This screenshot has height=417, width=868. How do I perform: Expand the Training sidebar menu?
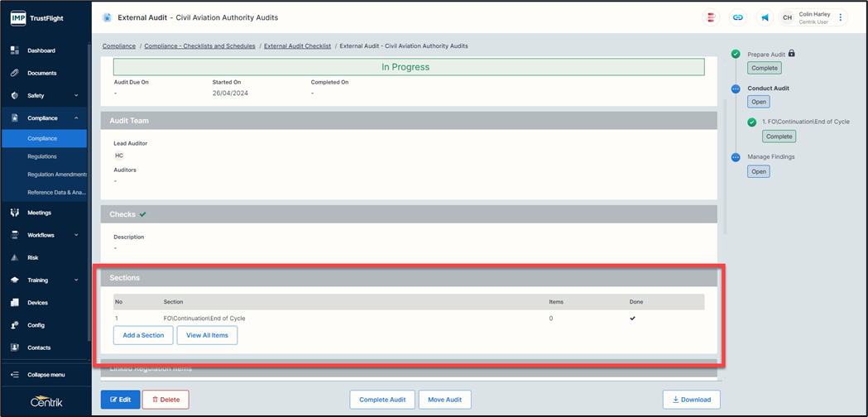pyautogui.click(x=77, y=280)
